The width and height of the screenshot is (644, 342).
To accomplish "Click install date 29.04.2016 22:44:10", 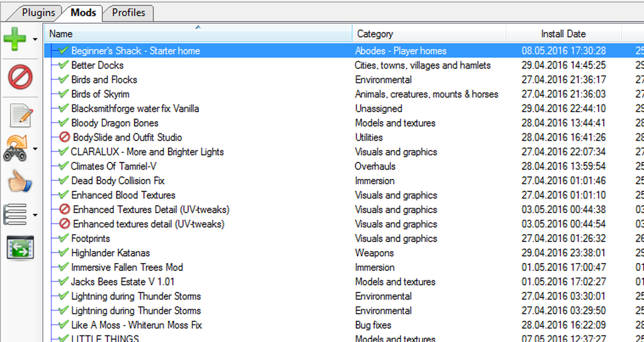I will click(x=564, y=109).
